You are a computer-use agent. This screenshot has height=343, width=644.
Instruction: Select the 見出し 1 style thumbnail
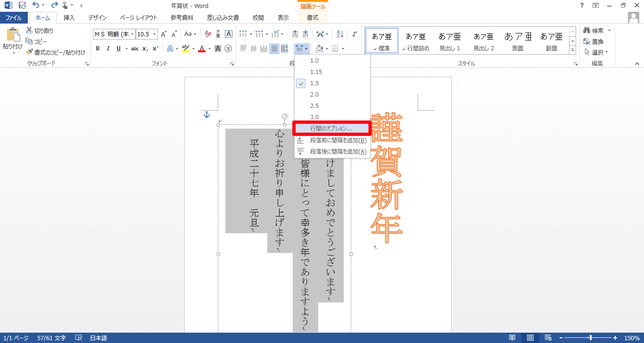[450, 41]
